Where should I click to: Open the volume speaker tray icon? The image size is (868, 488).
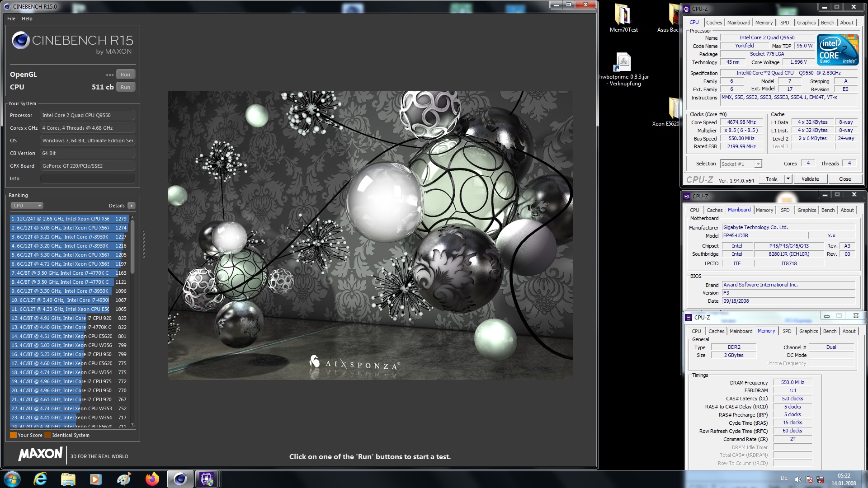tap(798, 479)
